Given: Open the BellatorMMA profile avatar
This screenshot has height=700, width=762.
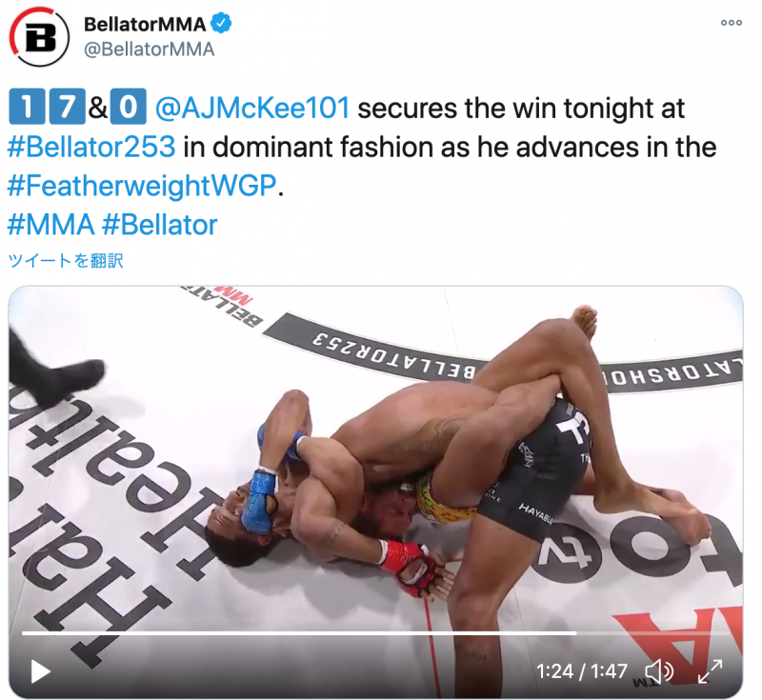Looking at the screenshot, I should tap(39, 36).
